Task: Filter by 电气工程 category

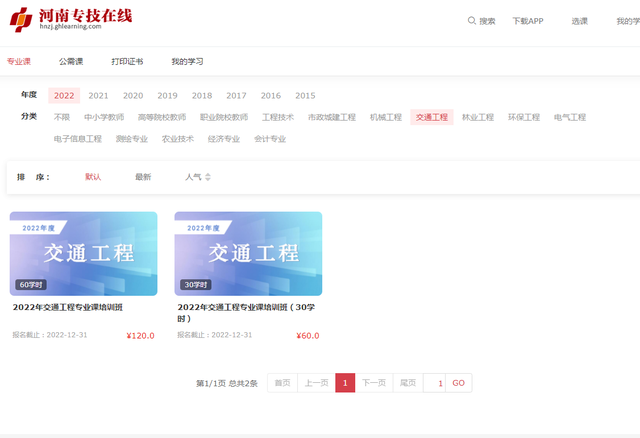Action: [x=570, y=117]
